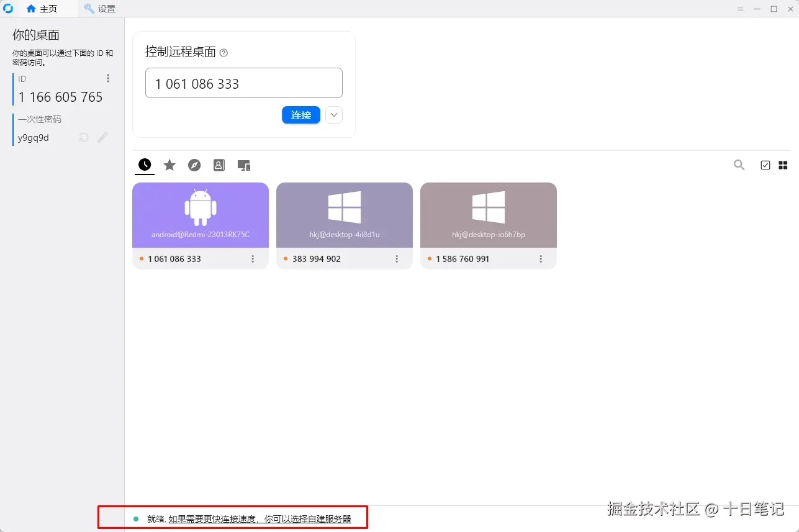Viewport: 799px width, 532px height.
Task: Click the 连接 connect button
Action: pos(301,115)
